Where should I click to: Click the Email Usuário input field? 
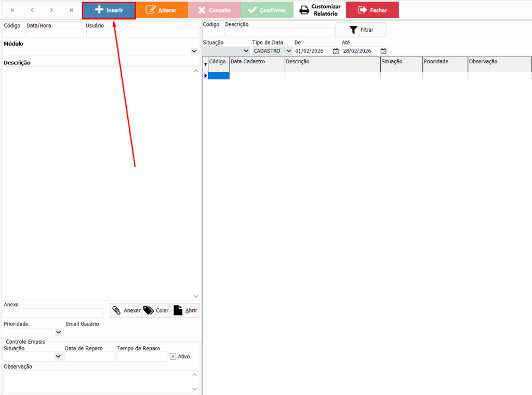131,332
